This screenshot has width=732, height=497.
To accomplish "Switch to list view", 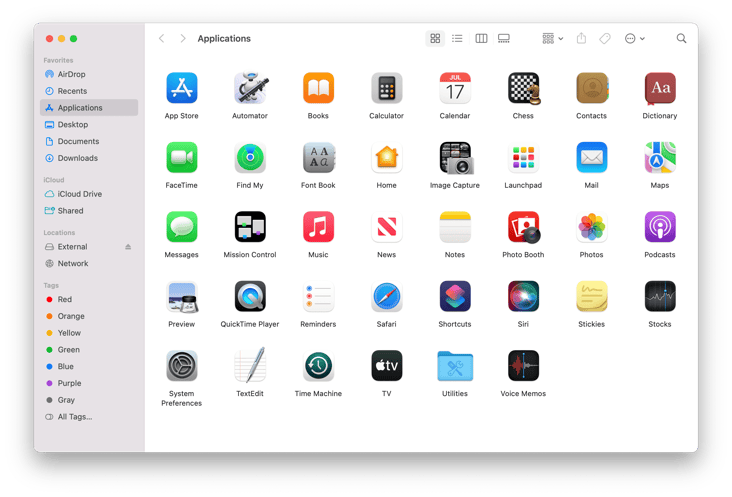I will pyautogui.click(x=458, y=38).
